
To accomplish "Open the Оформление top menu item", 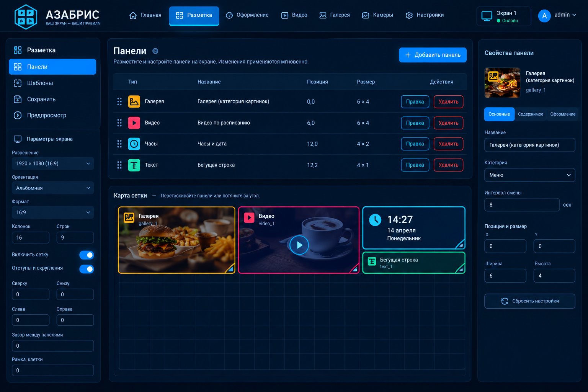I will coord(247,15).
